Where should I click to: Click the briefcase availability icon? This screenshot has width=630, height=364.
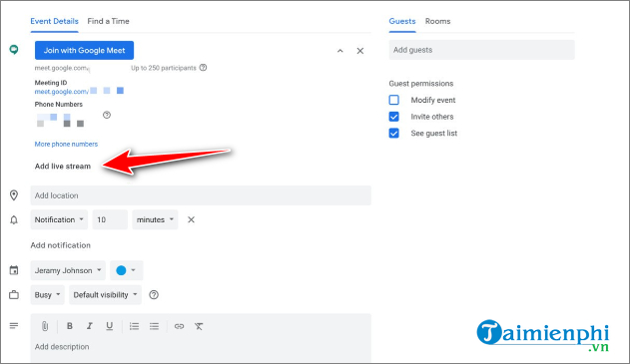click(x=14, y=295)
